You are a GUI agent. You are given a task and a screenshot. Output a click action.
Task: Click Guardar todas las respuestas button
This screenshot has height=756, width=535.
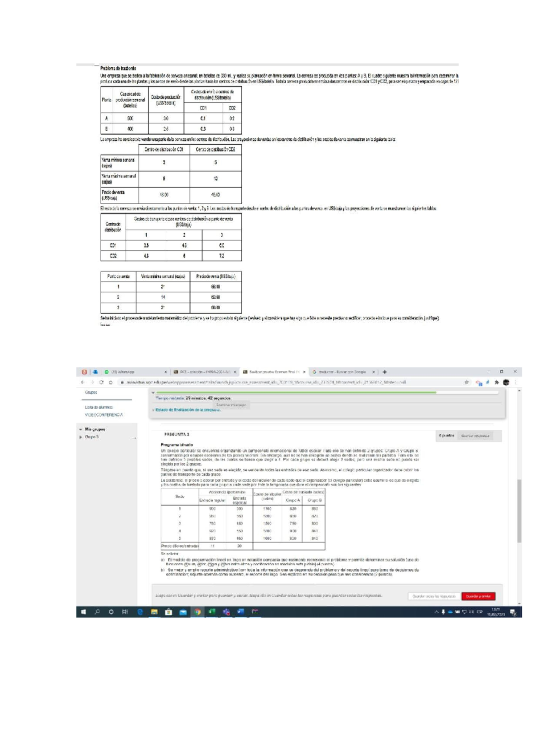[434, 596]
